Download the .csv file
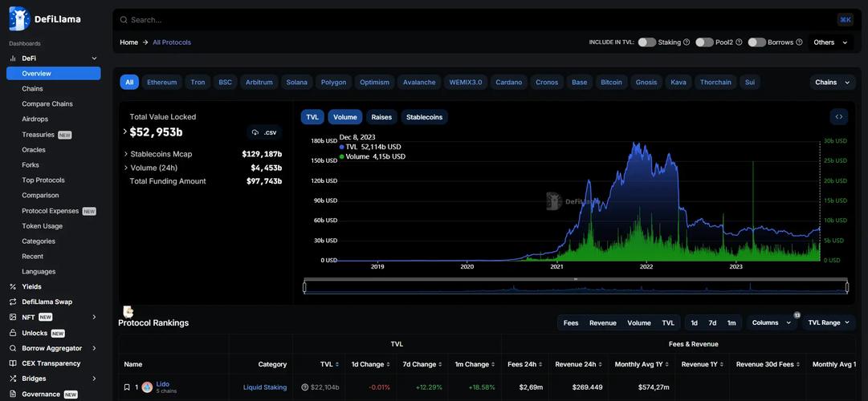 264,132
